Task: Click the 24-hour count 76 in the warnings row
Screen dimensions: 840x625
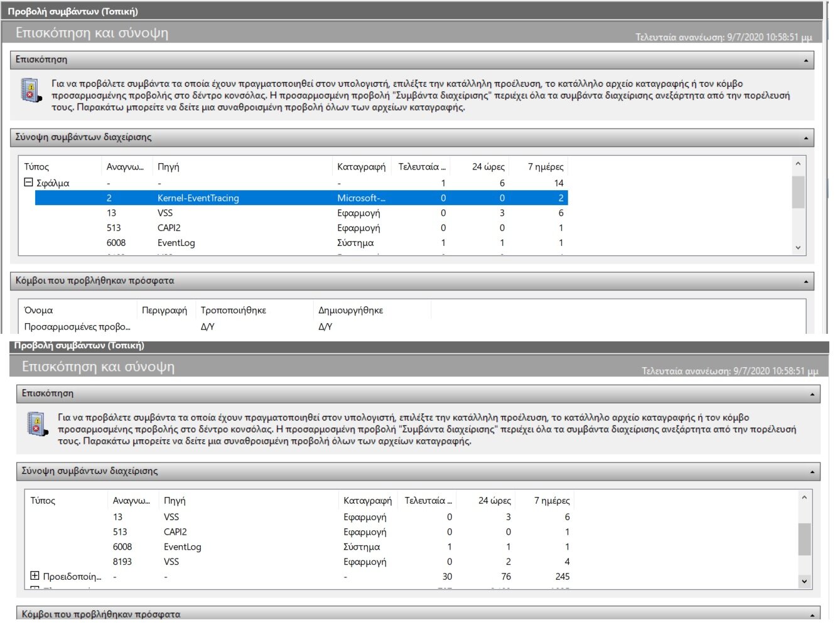Action: pos(506,577)
